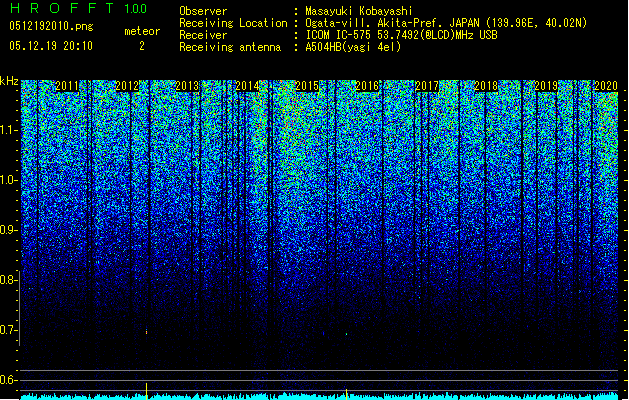The height and width of the screenshot is (400, 629).
Task: Click the Receiving antenna field label
Action: [230, 47]
